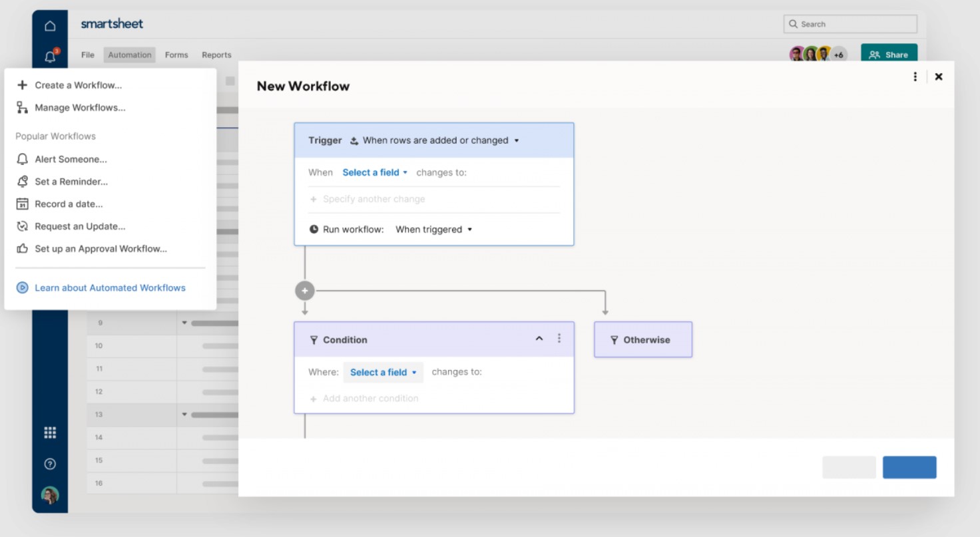Select row number 10 in the sheet

coord(99,346)
